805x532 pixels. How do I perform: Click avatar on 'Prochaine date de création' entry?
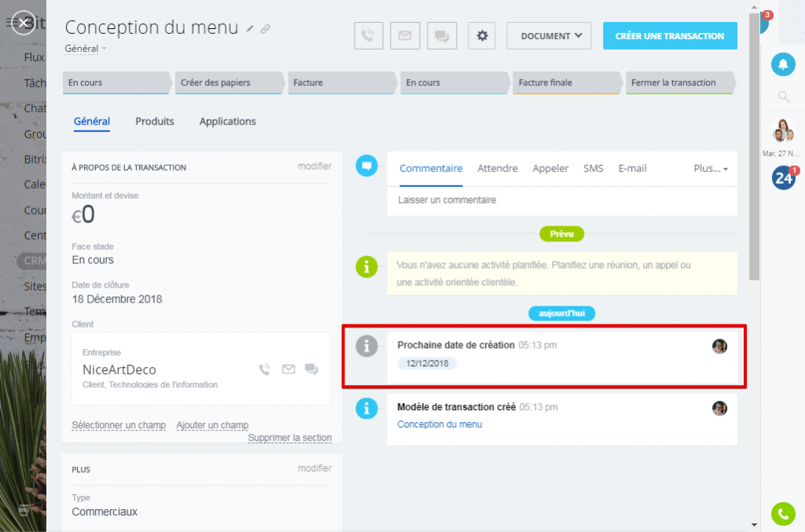click(720, 347)
